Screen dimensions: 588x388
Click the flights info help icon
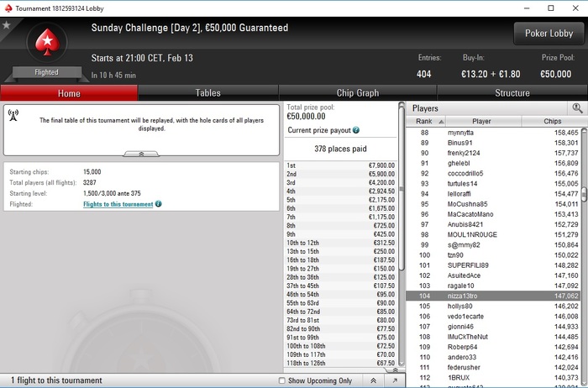(x=158, y=204)
